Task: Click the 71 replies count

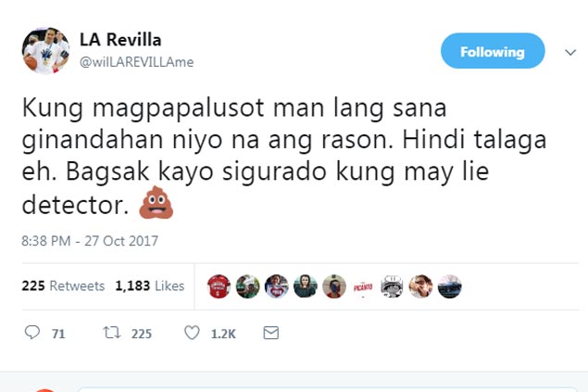Action: [58, 334]
